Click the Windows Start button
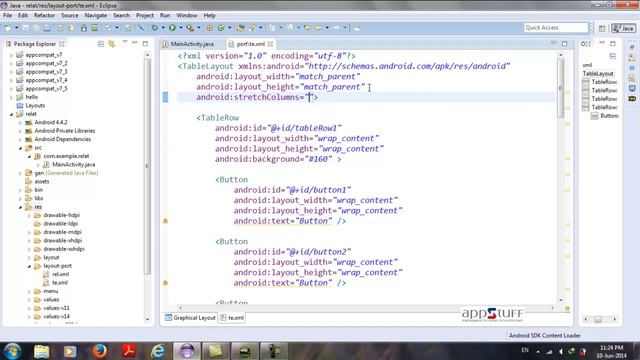640x360 pixels. click(12, 351)
